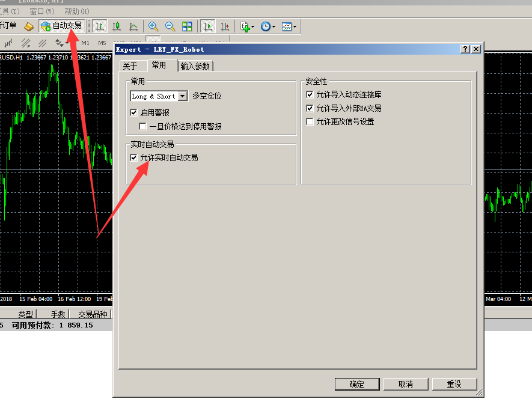Click the 15 Feb 04:00 time label

coord(35,299)
